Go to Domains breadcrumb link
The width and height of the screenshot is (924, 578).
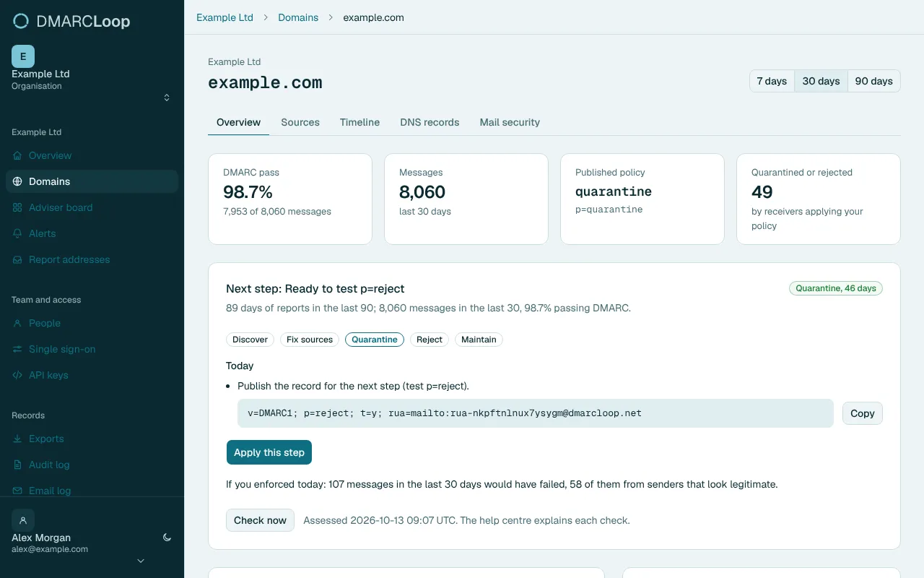point(298,17)
